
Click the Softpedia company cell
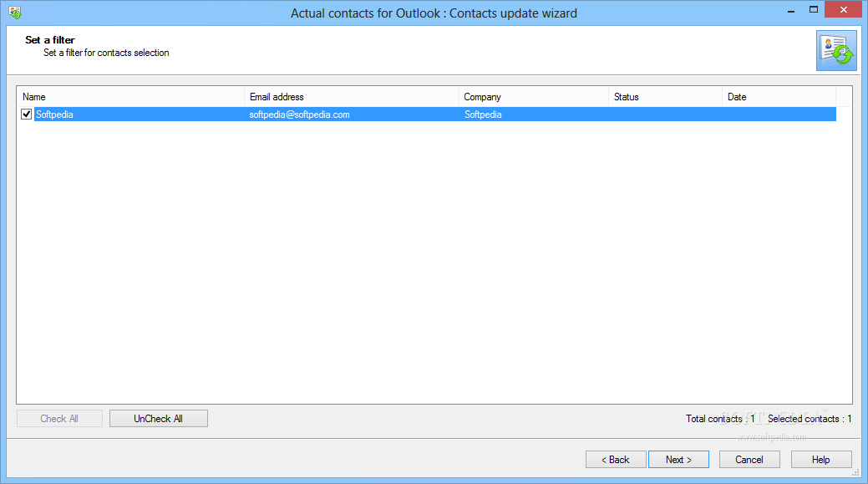coord(483,114)
